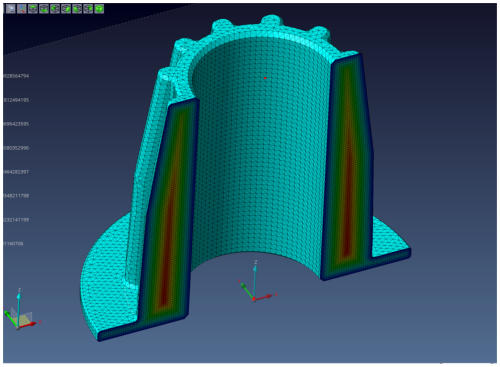Select the bottom view cube icon

click(44, 9)
